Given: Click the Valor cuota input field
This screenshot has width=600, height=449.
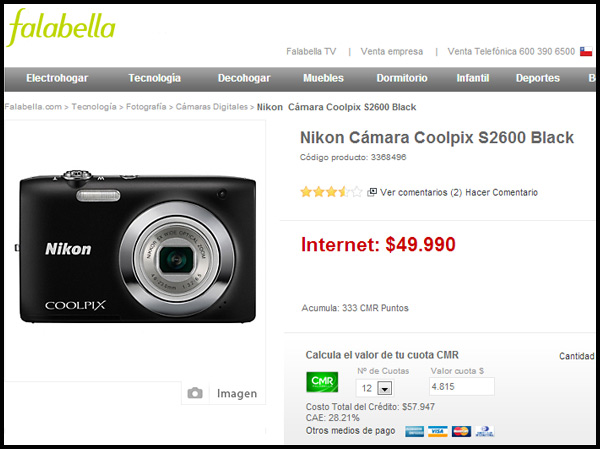Looking at the screenshot, I should click(x=462, y=387).
